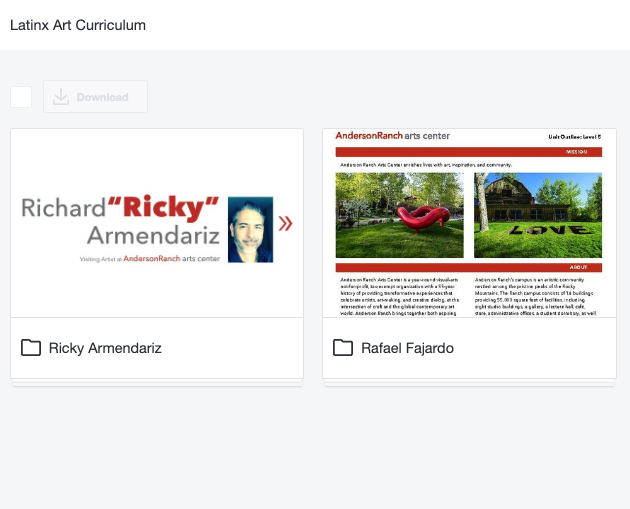Click the Unit Outline: Level 5 label
This screenshot has width=630, height=509.
(575, 137)
